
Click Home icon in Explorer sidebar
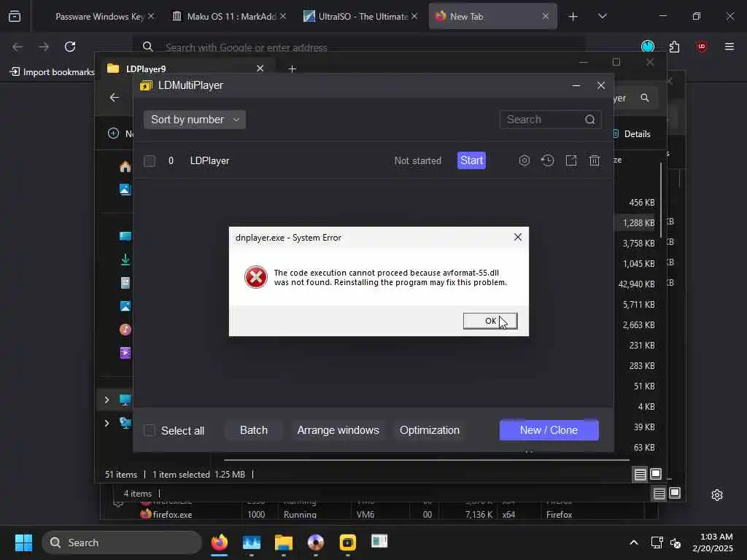[125, 167]
